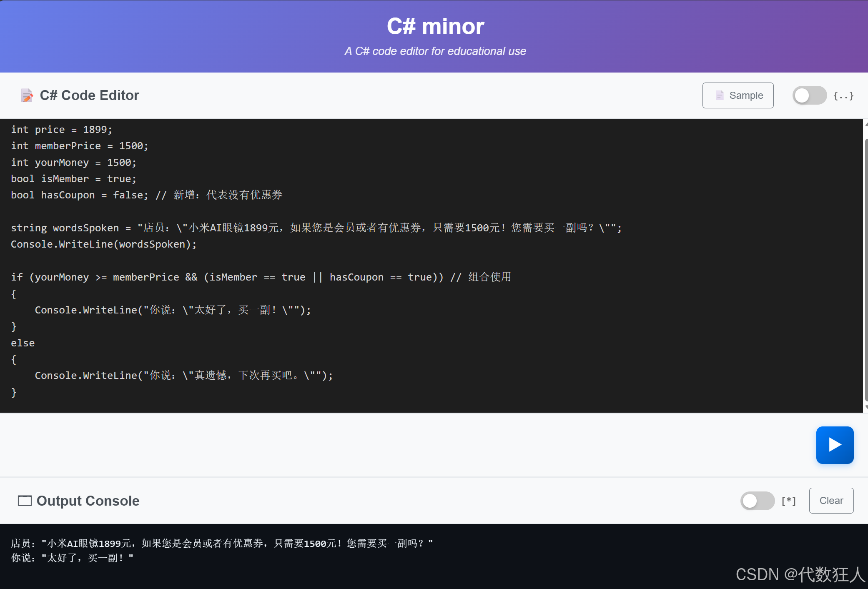Viewport: 868px width, 589px height.
Task: Click the C# minor page title
Action: click(x=435, y=26)
